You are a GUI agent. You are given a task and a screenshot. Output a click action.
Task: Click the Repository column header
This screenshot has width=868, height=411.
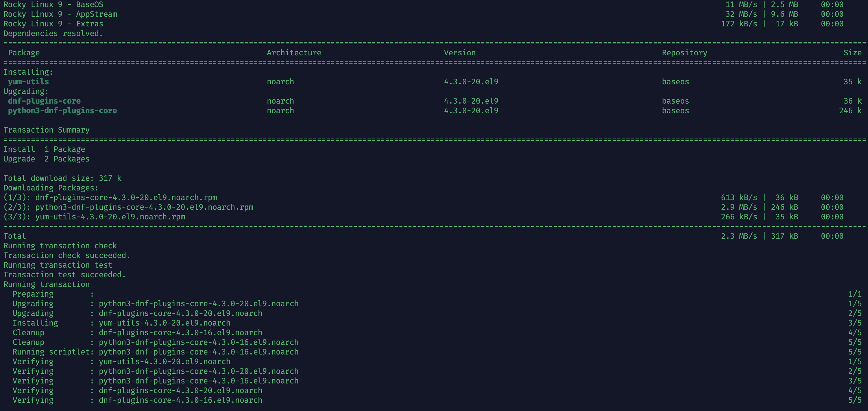[x=684, y=53]
